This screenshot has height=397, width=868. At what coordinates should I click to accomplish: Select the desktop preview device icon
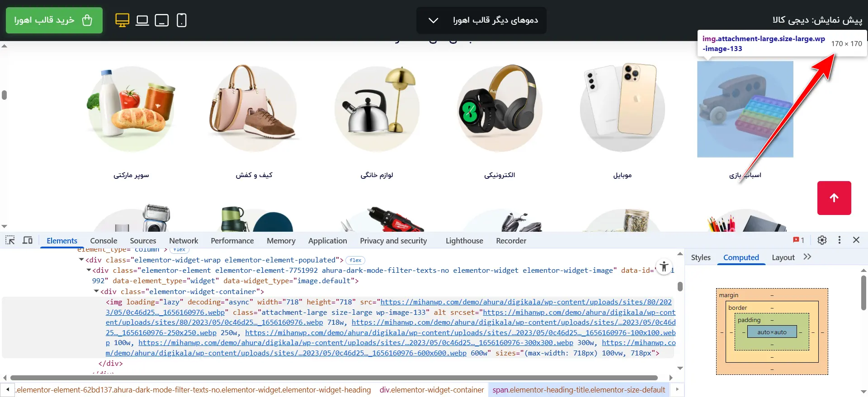pos(122,20)
